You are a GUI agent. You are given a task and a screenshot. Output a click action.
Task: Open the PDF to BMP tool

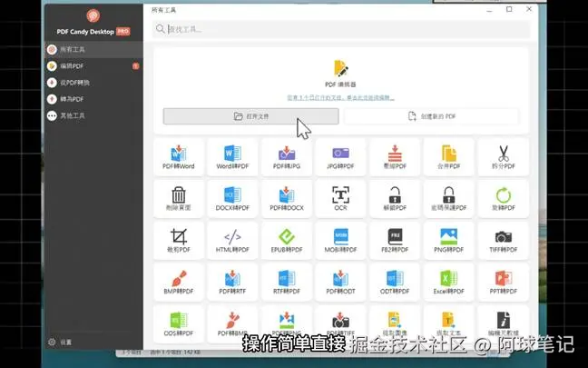pyautogui.click(x=232, y=323)
